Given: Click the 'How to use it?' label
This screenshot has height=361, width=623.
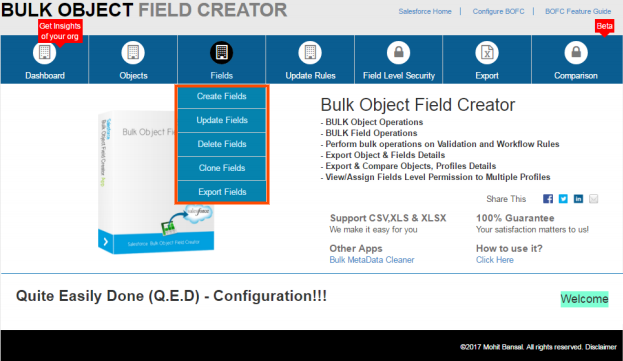Looking at the screenshot, I should (509, 249).
